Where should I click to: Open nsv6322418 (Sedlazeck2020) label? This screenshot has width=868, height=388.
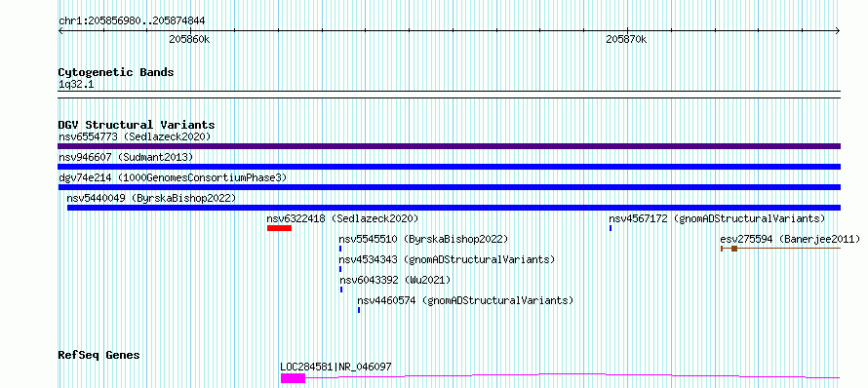pos(342,218)
